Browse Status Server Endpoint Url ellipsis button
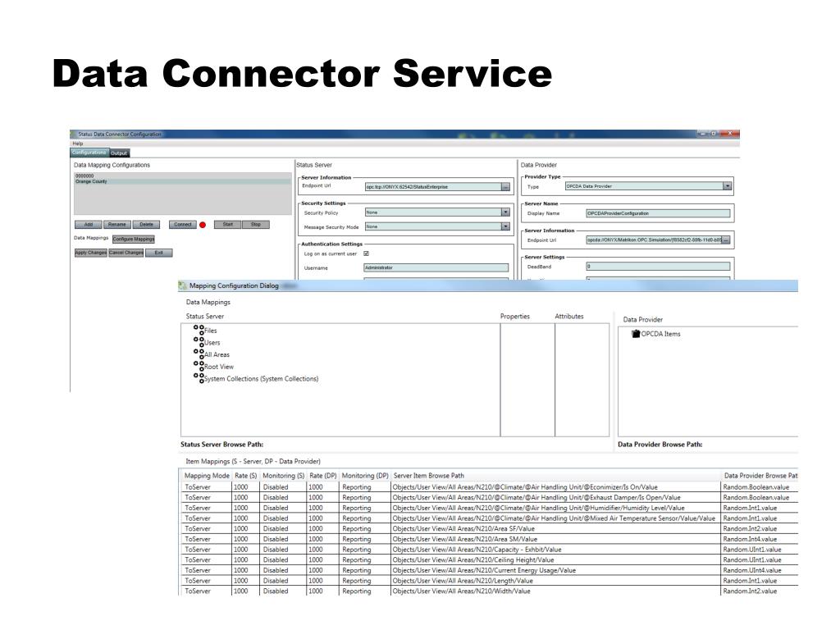The height and width of the screenshot is (630, 840). [x=505, y=186]
